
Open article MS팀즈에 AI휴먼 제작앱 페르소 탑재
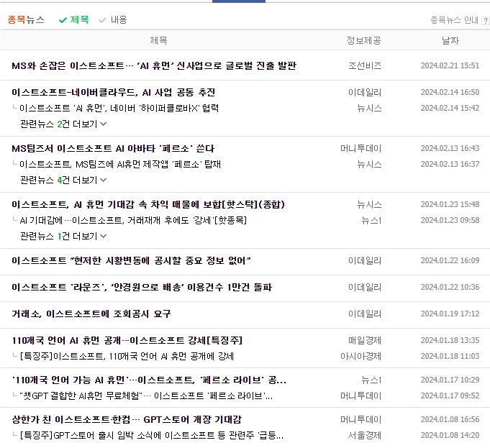tap(120, 164)
